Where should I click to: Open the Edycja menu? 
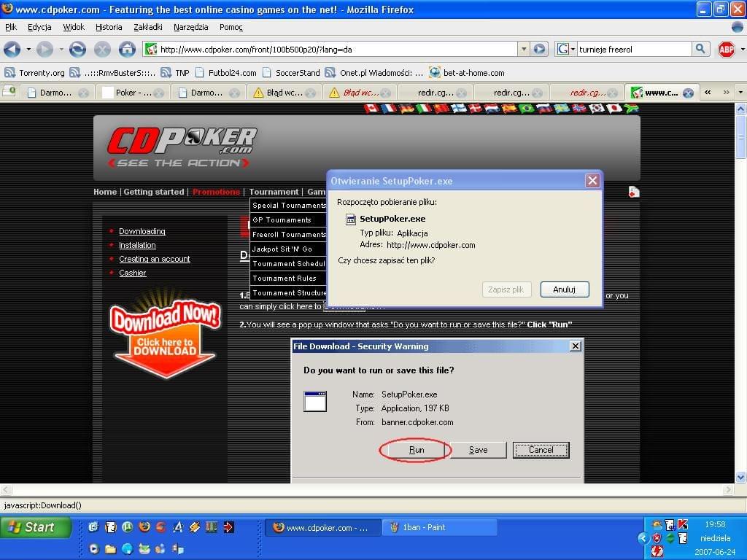point(39,27)
